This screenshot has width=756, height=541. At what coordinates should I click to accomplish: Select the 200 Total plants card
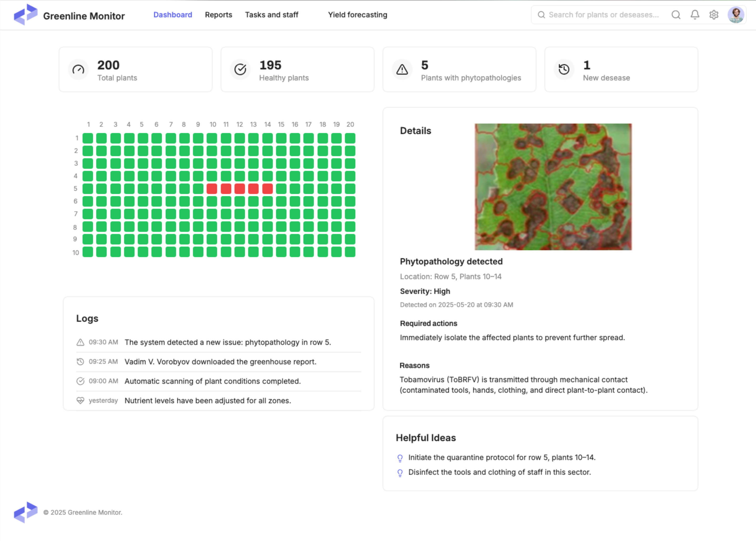(136, 69)
